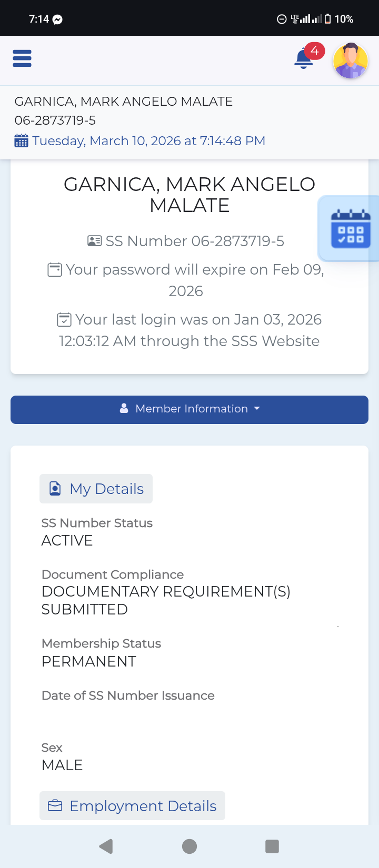Image resolution: width=379 pixels, height=868 pixels.
Task: Click the Member Information caret arrow
Action: [257, 409]
